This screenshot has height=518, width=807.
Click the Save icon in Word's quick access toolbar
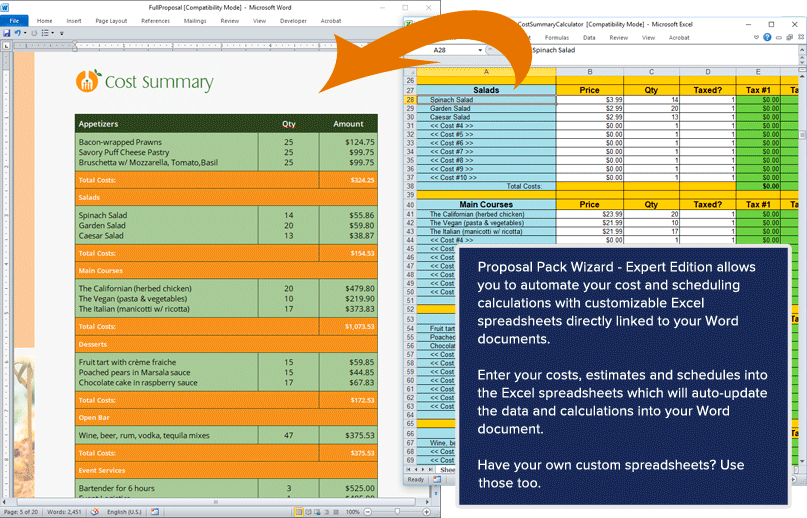7,33
